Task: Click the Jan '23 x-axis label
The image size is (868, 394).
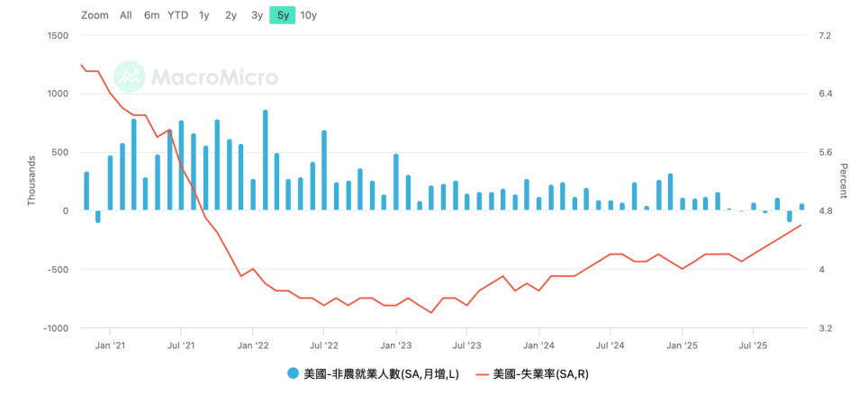Action: click(396, 345)
